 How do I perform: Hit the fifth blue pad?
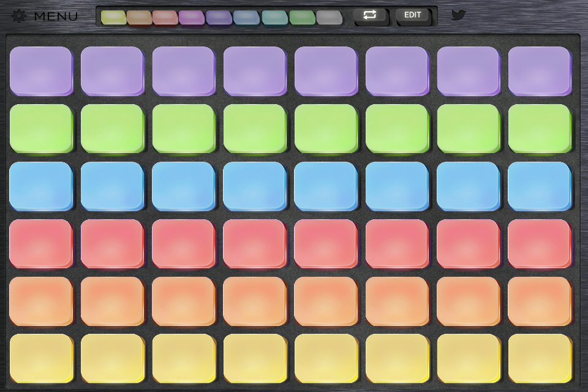[x=326, y=186]
